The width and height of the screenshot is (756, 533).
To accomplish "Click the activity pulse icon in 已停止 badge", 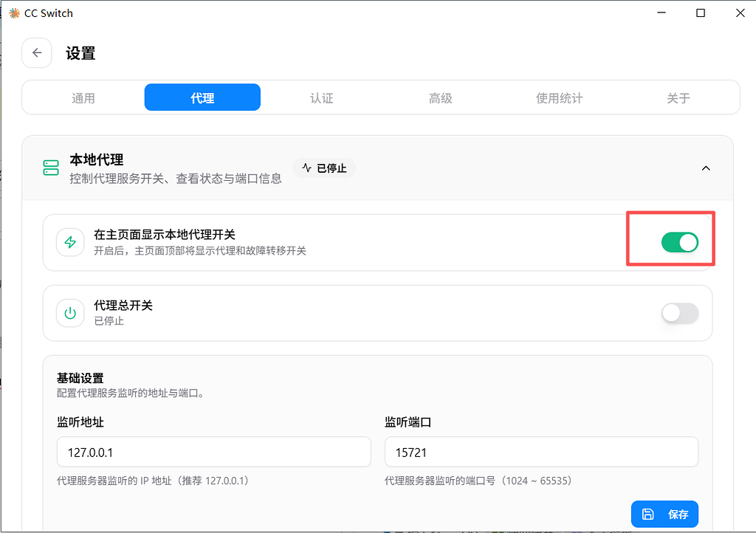I will point(306,168).
